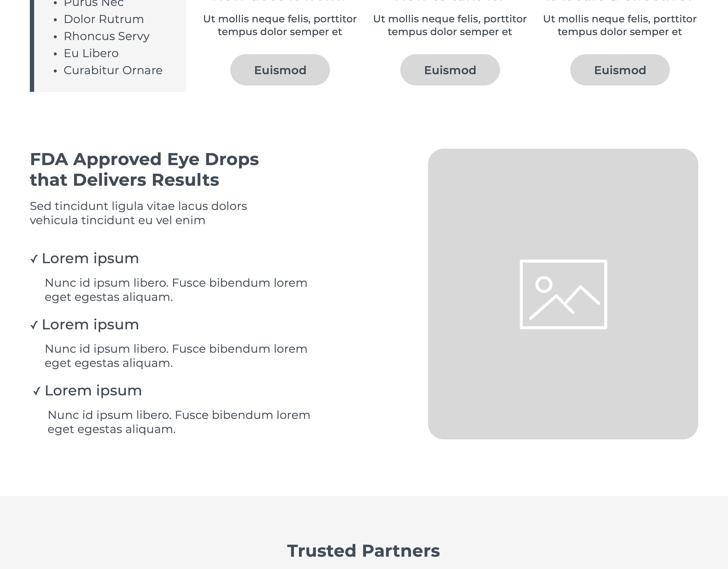The image size is (728, 569).
Task: Select the second Lorem ipsum title
Action: tap(90, 324)
